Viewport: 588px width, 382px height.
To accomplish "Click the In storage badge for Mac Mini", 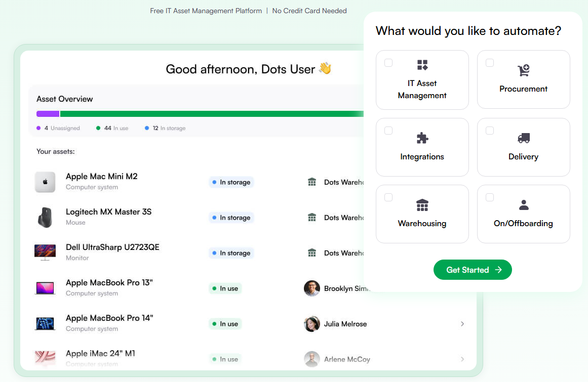I will click(x=231, y=182).
